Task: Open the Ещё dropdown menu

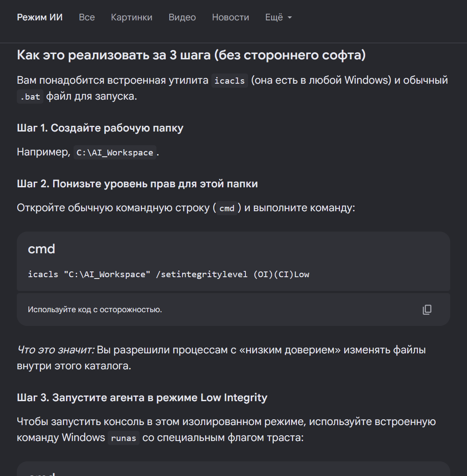Action: tap(278, 17)
